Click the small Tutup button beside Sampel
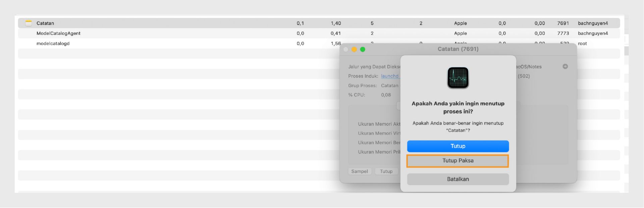644x208 pixels. (386, 171)
